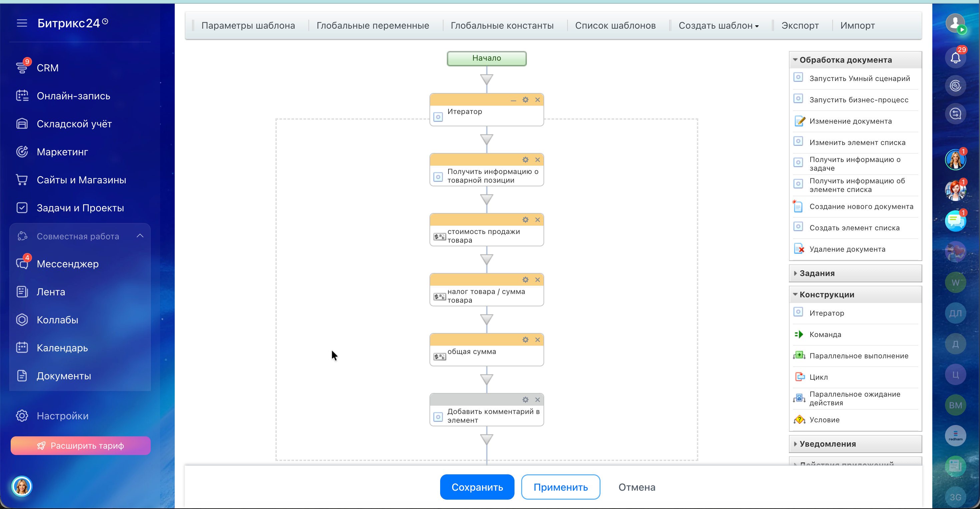
Task: Open 'Глобальные переменные' toolbar item
Action: click(x=372, y=25)
